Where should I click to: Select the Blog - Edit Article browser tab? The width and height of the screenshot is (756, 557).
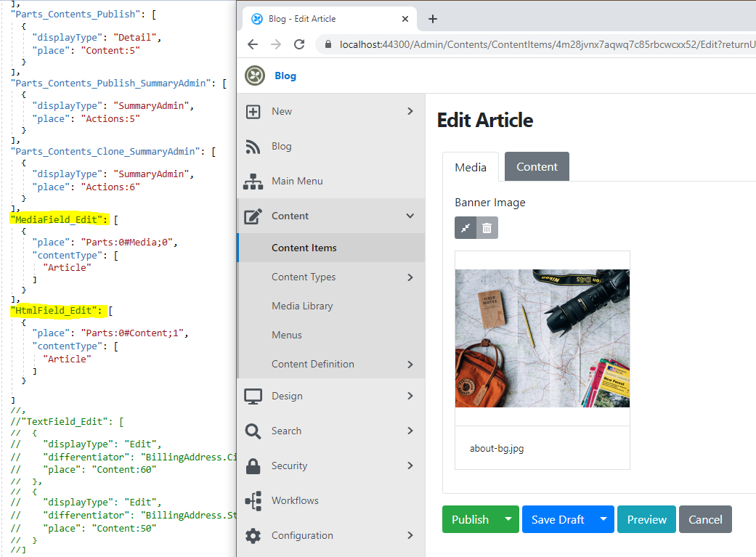pos(329,19)
